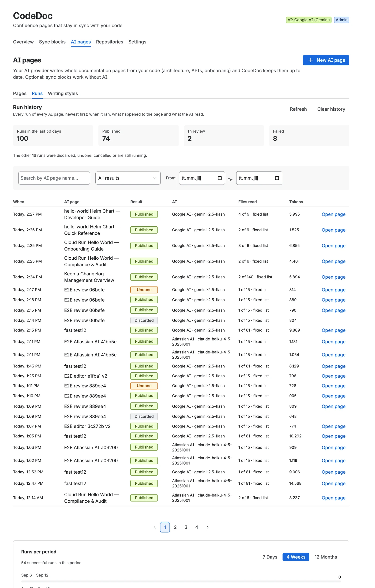Focus the To date input field

point(259,178)
